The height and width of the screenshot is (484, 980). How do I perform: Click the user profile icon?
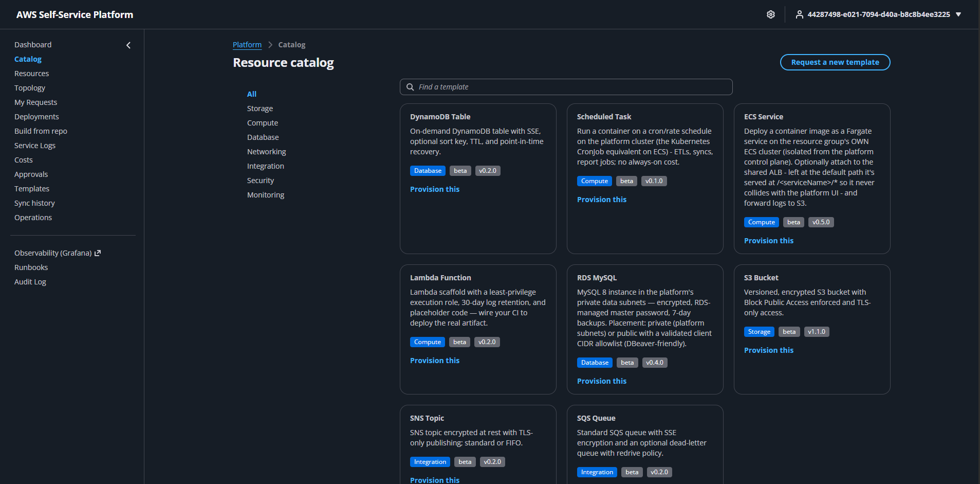(799, 14)
